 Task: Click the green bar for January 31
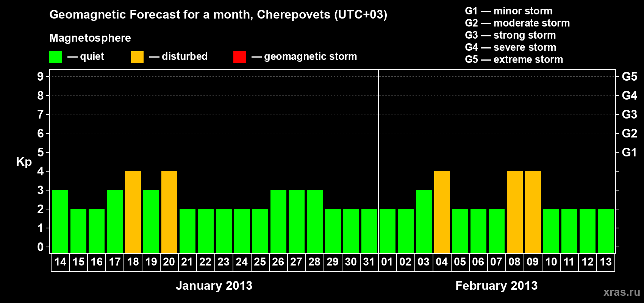click(x=369, y=231)
